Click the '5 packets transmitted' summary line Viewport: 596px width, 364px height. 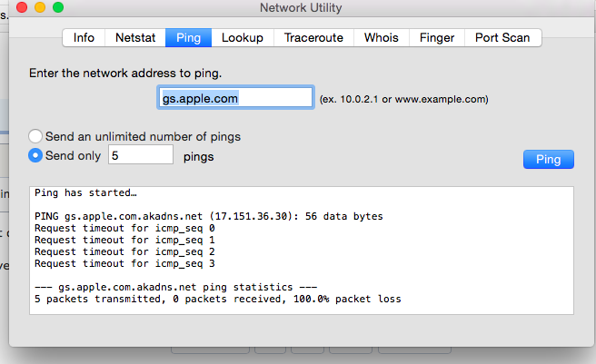point(218,299)
